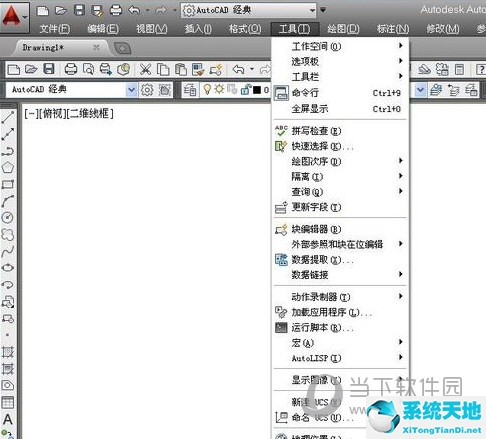
Task: Open the 修改(M) menu
Action: tap(443, 29)
